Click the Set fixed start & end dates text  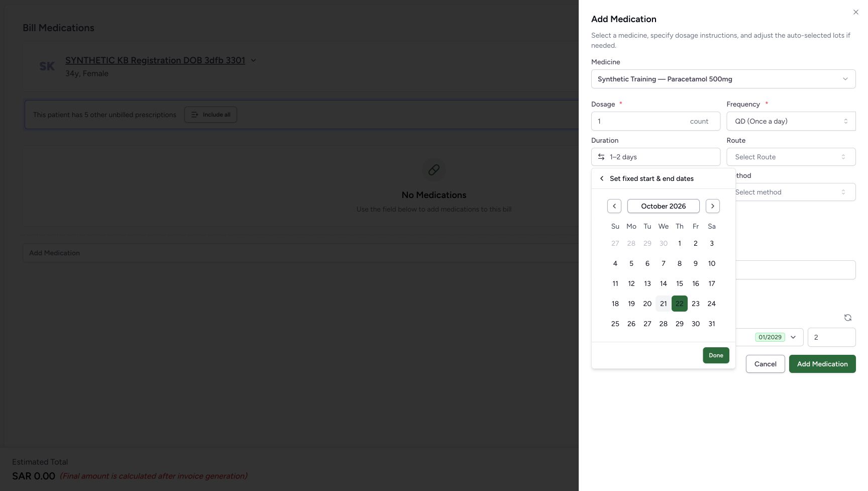tap(652, 178)
